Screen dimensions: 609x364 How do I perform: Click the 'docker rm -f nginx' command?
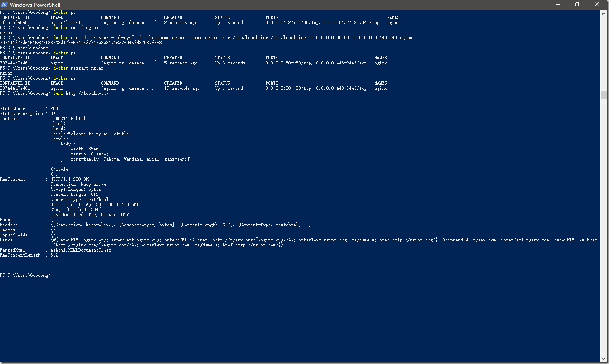pyautogui.click(x=76, y=28)
